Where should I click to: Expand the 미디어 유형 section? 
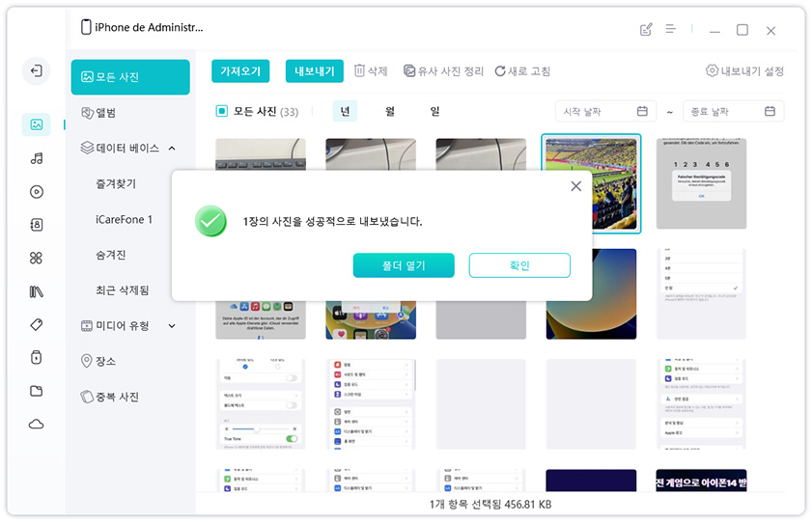point(172,326)
